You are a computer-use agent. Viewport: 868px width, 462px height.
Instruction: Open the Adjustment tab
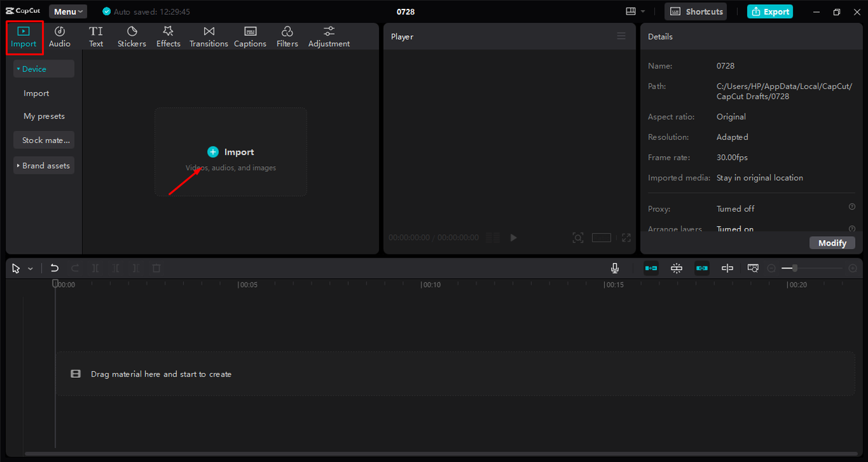coord(329,37)
